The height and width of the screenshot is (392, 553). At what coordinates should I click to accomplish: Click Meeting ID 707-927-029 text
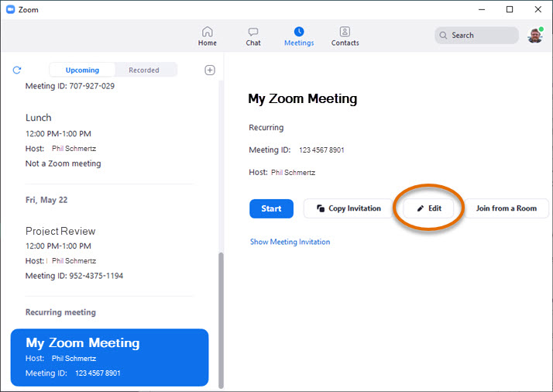point(70,86)
